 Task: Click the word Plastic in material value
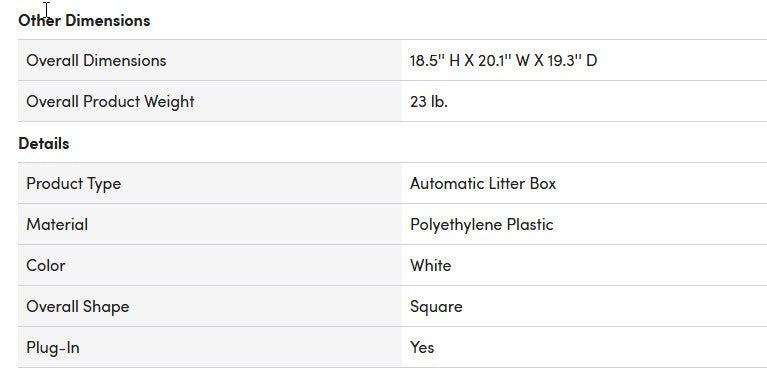click(530, 225)
